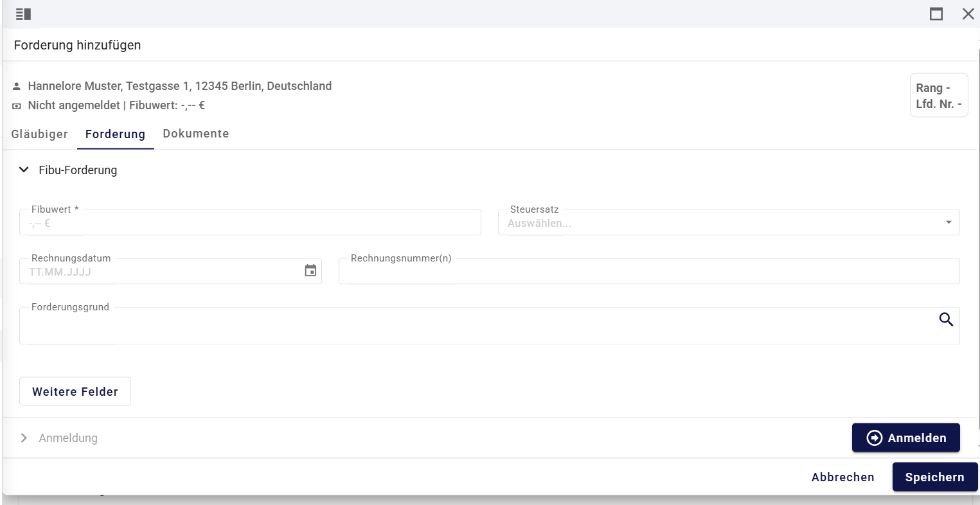Switch to the Gläubiger tab
Image resolution: width=980 pixels, height=505 pixels.
[x=40, y=134]
